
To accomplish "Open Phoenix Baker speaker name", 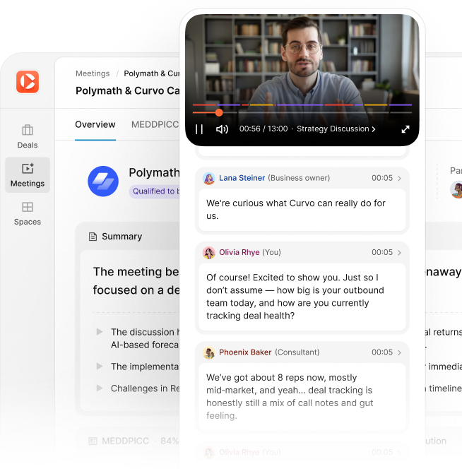I will (245, 352).
